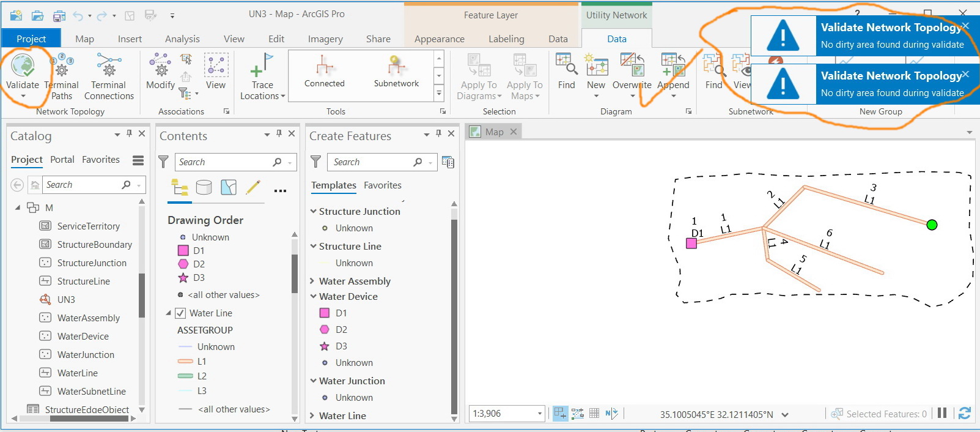This screenshot has width=980, height=432.
Task: Collapse Structure Junction template group
Action: click(314, 211)
